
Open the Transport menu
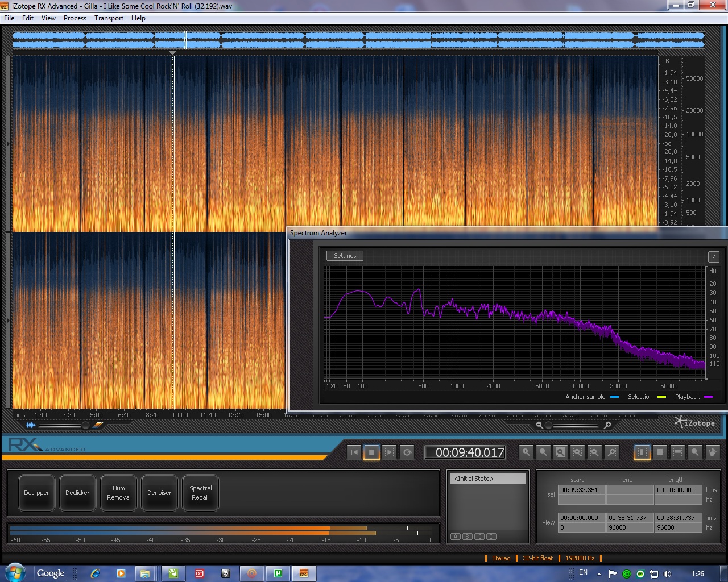[109, 18]
